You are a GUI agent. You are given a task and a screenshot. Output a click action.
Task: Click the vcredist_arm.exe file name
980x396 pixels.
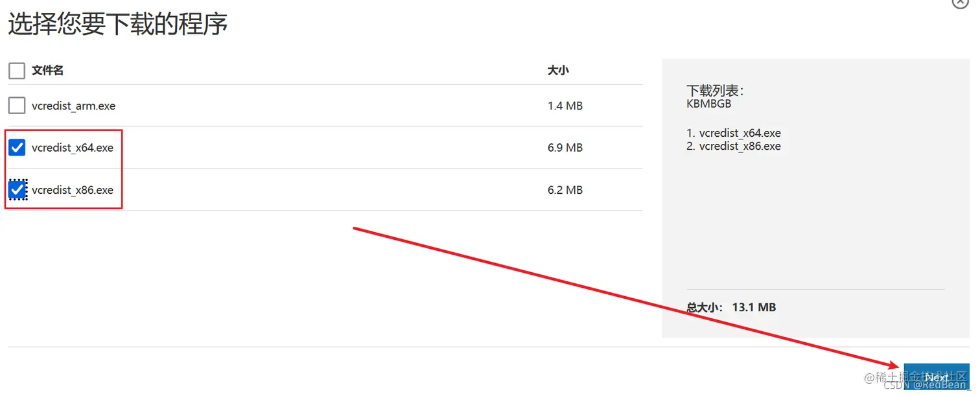tap(73, 106)
